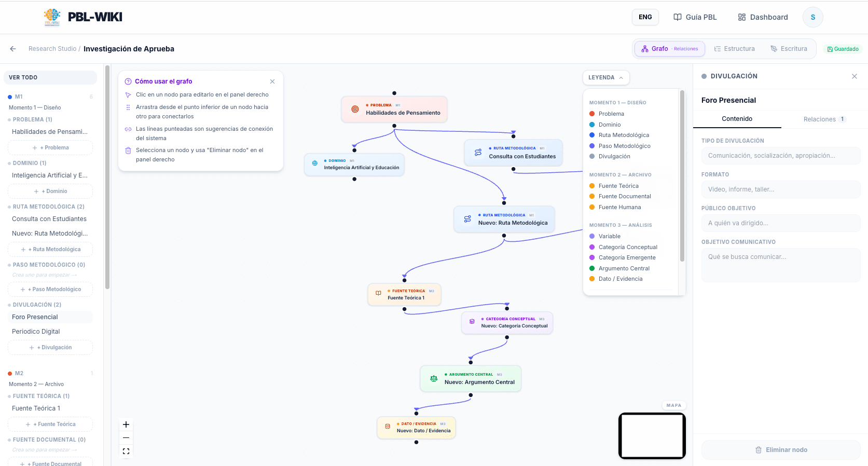
Task: Click the Research Studio breadcrumb
Action: tap(52, 49)
